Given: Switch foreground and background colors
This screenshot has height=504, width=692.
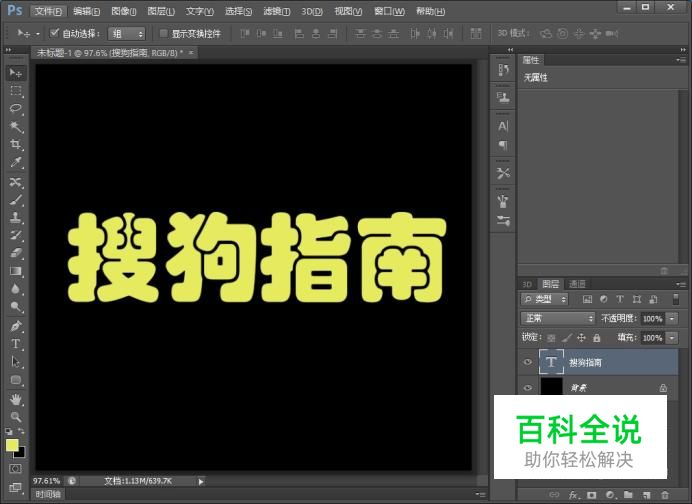Looking at the screenshot, I should coord(22,431).
